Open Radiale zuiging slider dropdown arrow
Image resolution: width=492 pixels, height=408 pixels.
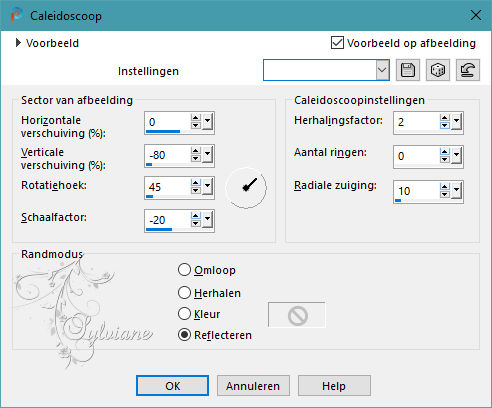click(x=457, y=191)
